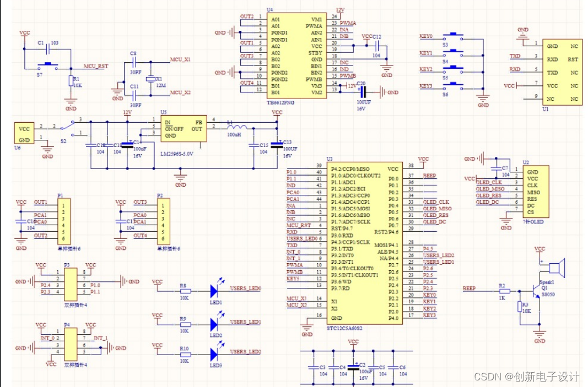The image size is (588, 387).
Task: Select capacitor C8 30PF
Action: click(x=134, y=62)
